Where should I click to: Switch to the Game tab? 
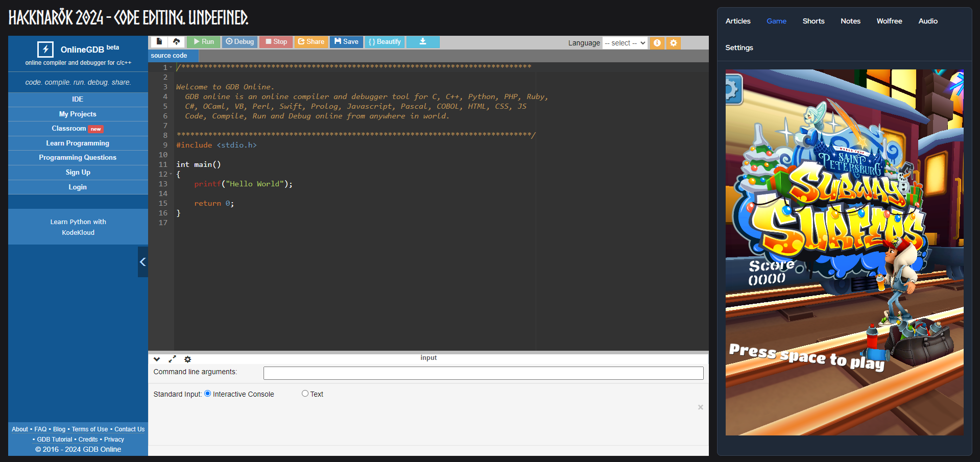tap(776, 21)
